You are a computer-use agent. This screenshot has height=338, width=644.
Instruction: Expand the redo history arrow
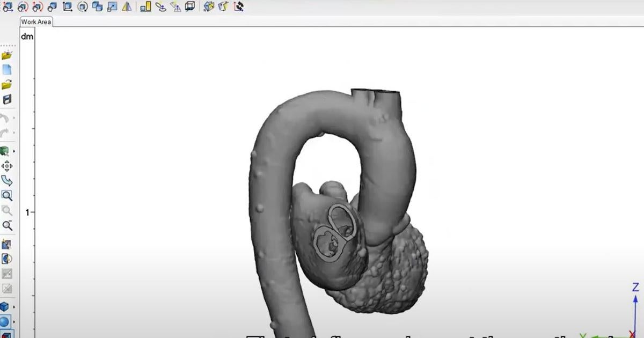click(13, 133)
